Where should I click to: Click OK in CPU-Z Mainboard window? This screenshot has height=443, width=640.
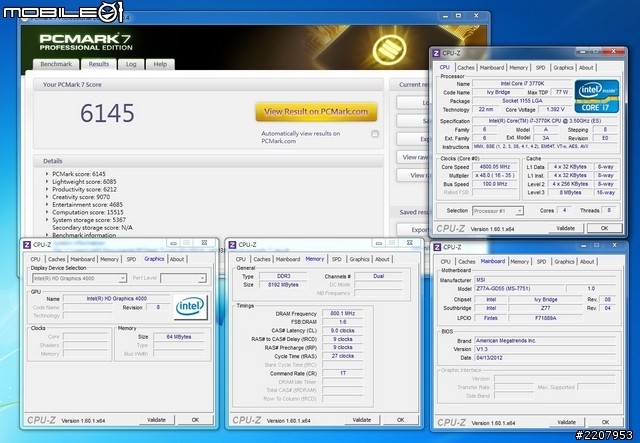click(605, 422)
